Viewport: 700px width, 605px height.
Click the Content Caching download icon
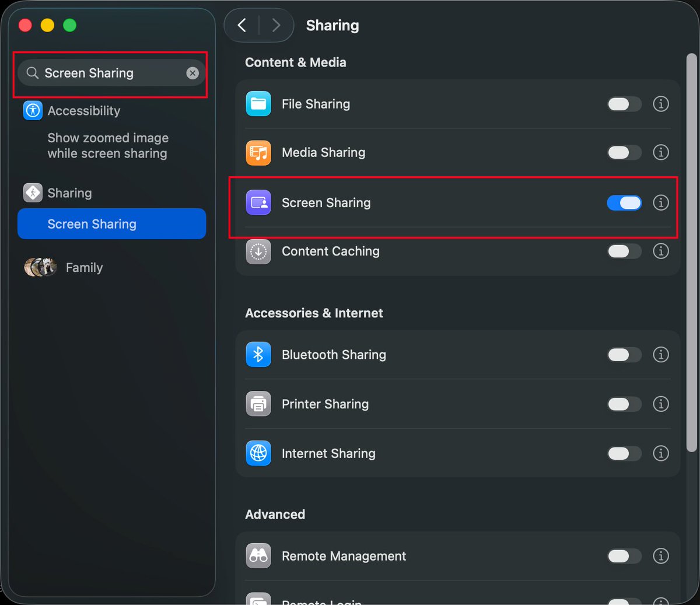(258, 251)
